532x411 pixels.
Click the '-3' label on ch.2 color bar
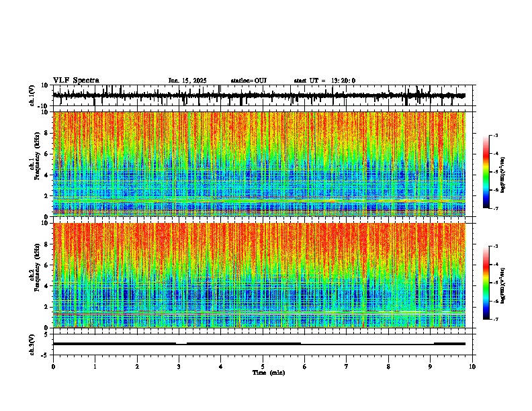(x=495, y=246)
